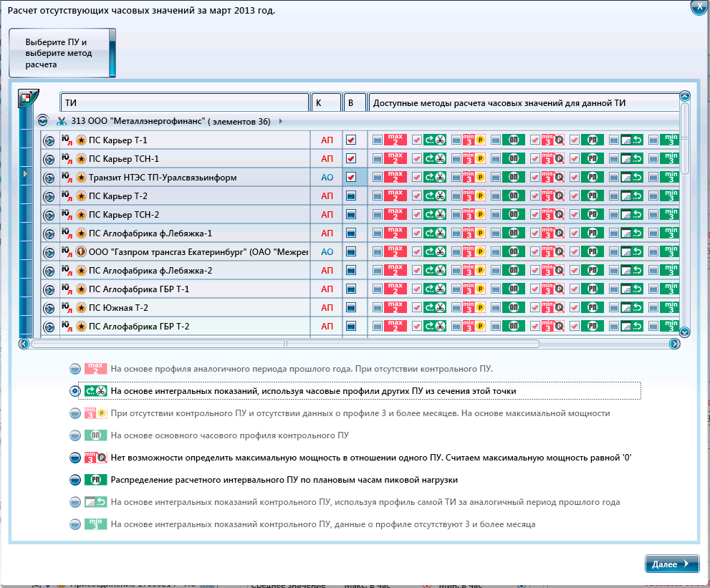Click the scissors icon beside 313 ООО Металлэнергофинанс
The height and width of the screenshot is (588, 710).
point(62,122)
